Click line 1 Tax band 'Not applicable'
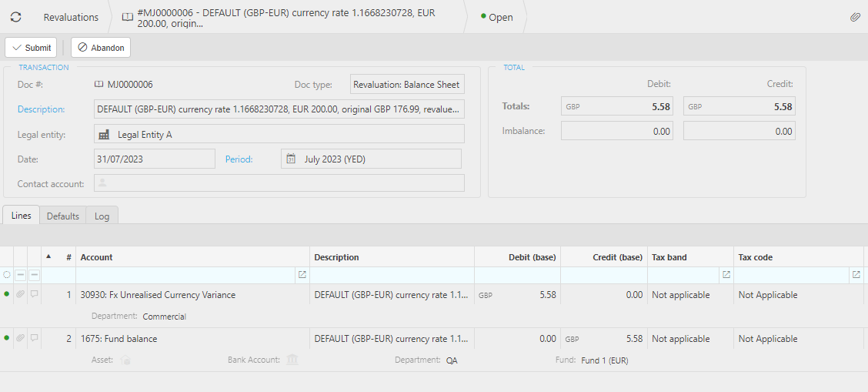 [x=680, y=294]
